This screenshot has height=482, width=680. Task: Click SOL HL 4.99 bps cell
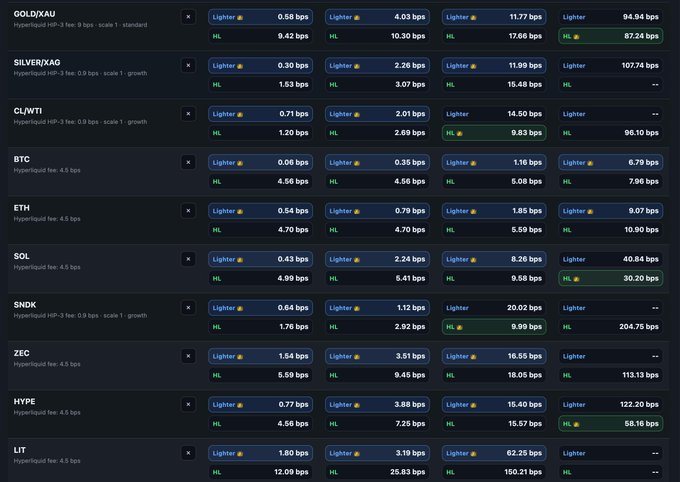pos(260,278)
